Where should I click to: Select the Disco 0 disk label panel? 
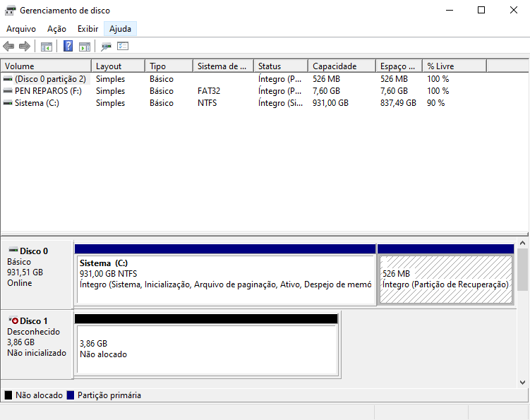pyautogui.click(x=37, y=275)
